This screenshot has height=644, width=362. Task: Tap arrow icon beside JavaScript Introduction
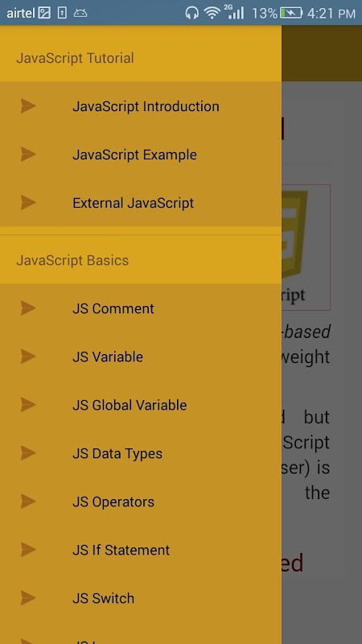point(28,106)
